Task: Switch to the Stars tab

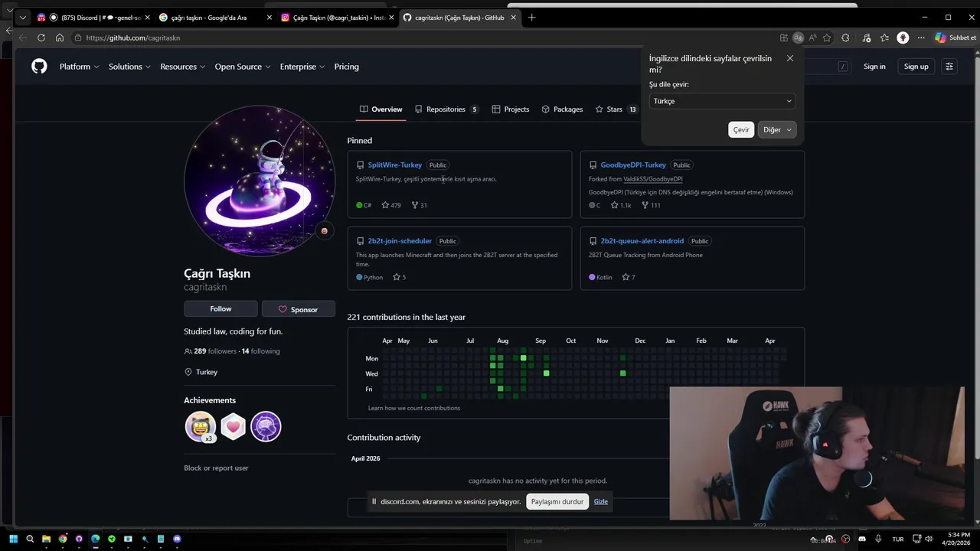Action: (x=616, y=109)
